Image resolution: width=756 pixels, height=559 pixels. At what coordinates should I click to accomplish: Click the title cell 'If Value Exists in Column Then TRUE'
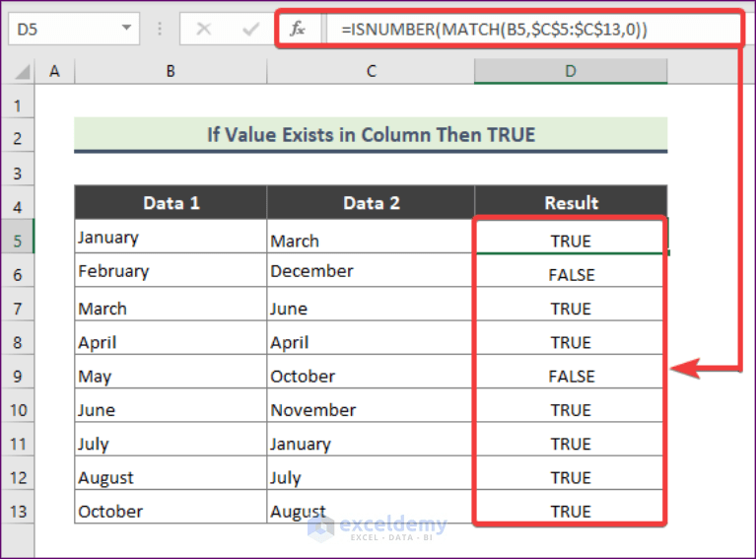click(371, 134)
